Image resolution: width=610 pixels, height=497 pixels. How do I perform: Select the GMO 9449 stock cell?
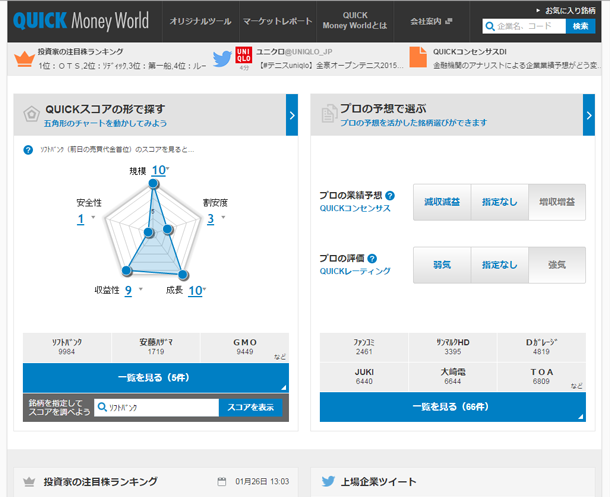(x=245, y=347)
